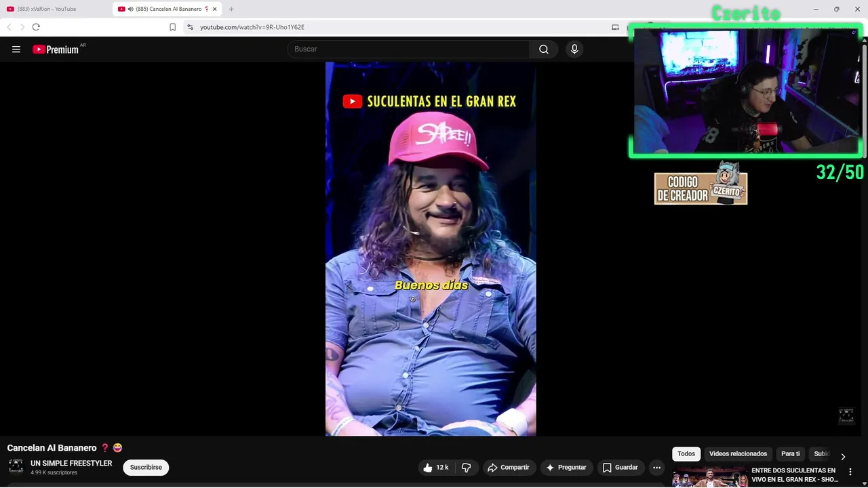Go back with browser back arrow
This screenshot has width=868, height=488.
pos(9,27)
